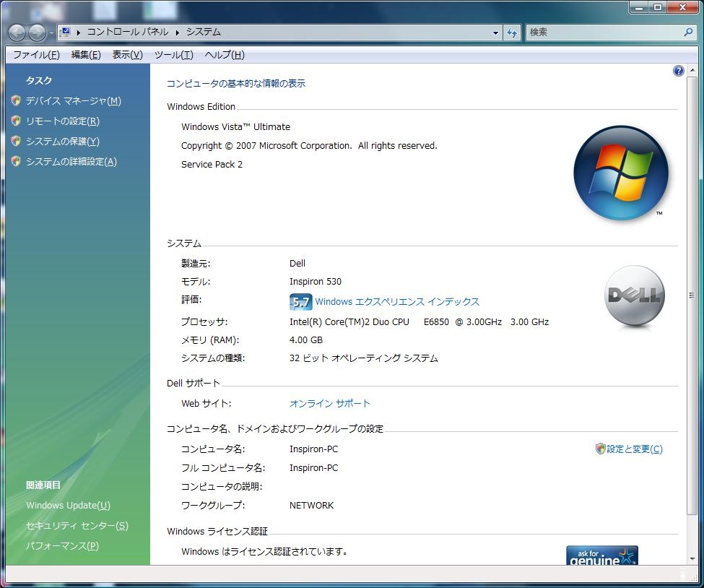Minimize the システム window

click(638, 7)
